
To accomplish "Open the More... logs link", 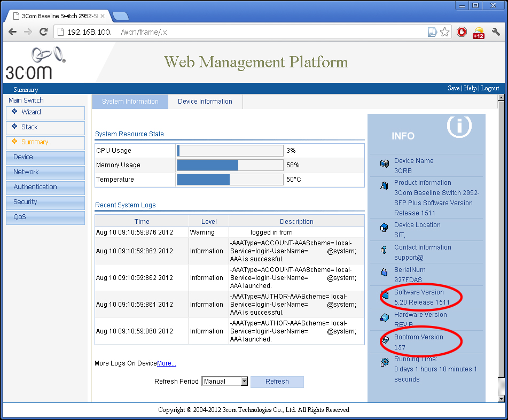I will tap(167, 363).
